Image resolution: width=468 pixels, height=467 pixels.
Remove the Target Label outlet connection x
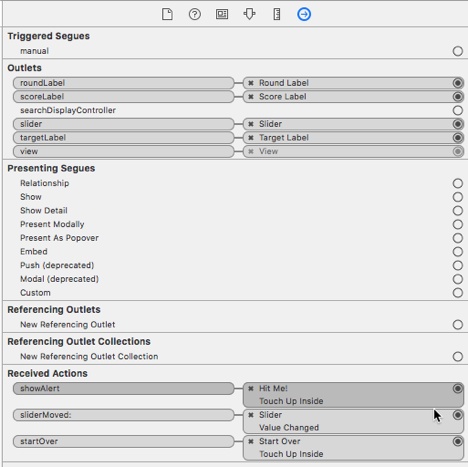(251, 138)
